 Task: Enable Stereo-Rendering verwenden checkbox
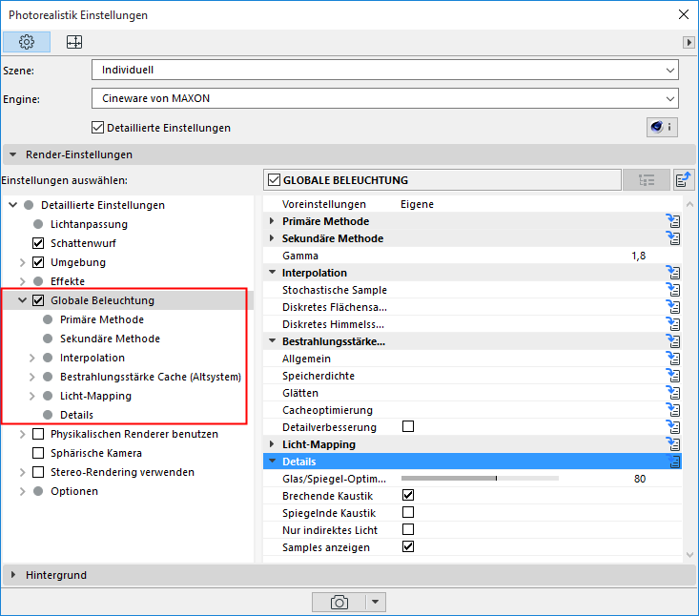point(38,472)
